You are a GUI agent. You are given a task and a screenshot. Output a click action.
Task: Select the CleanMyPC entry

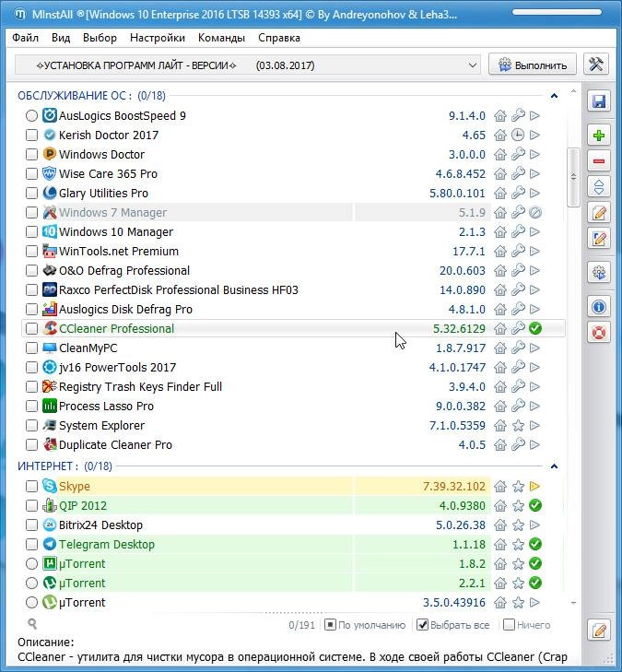(293, 348)
